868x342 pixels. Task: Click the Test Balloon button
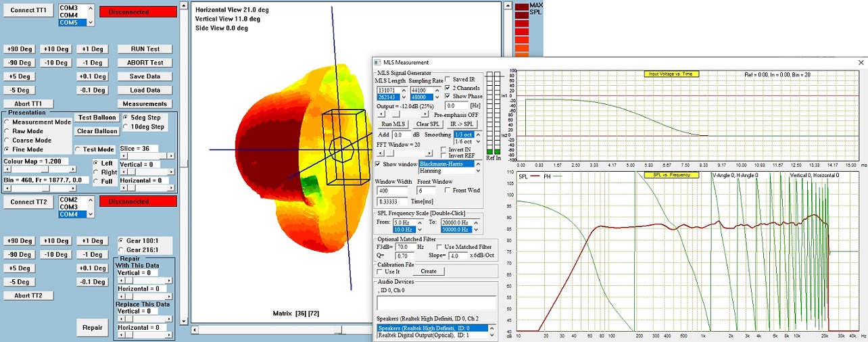pos(96,118)
